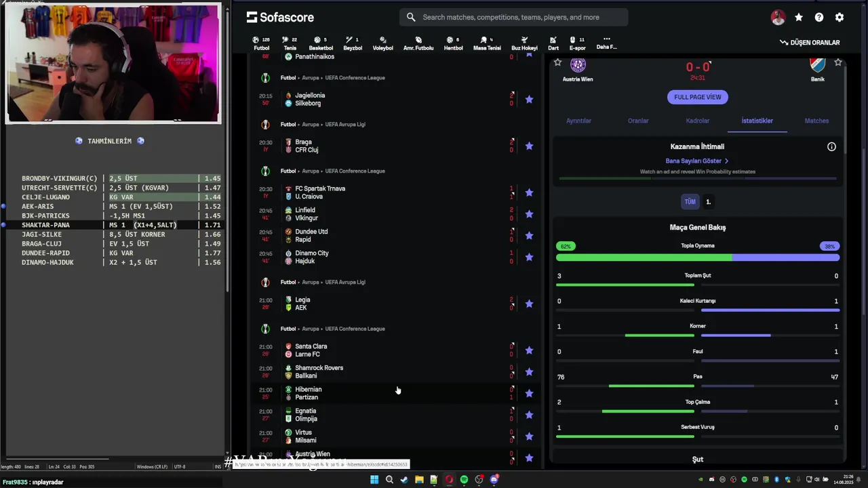Open the settings gear in the header
The image size is (868, 488).
840,18
